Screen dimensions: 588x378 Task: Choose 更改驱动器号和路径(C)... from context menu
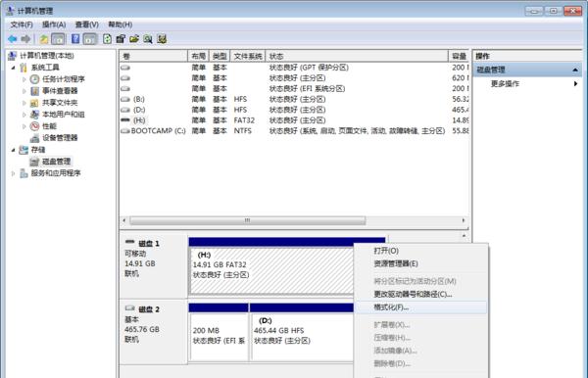pyautogui.click(x=420, y=294)
